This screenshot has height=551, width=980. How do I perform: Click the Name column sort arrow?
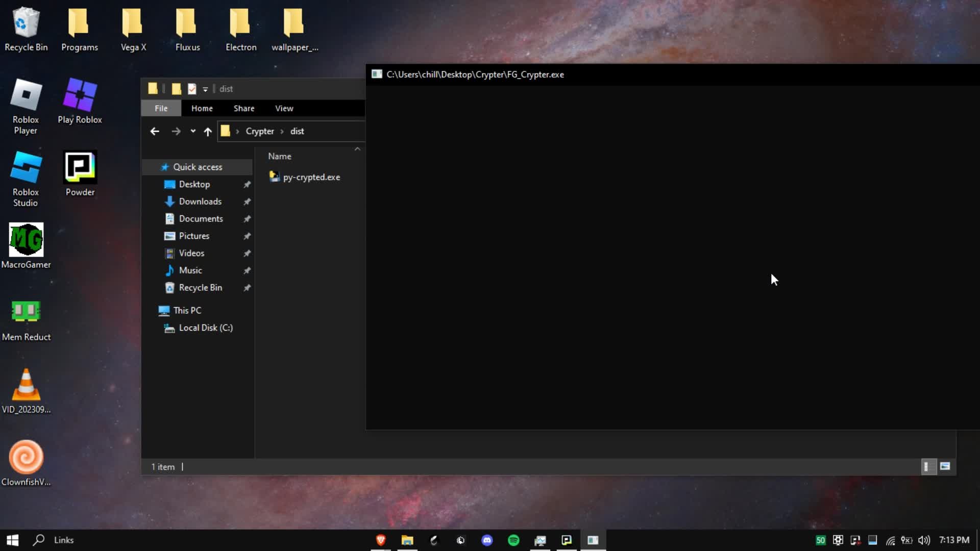pos(357,149)
